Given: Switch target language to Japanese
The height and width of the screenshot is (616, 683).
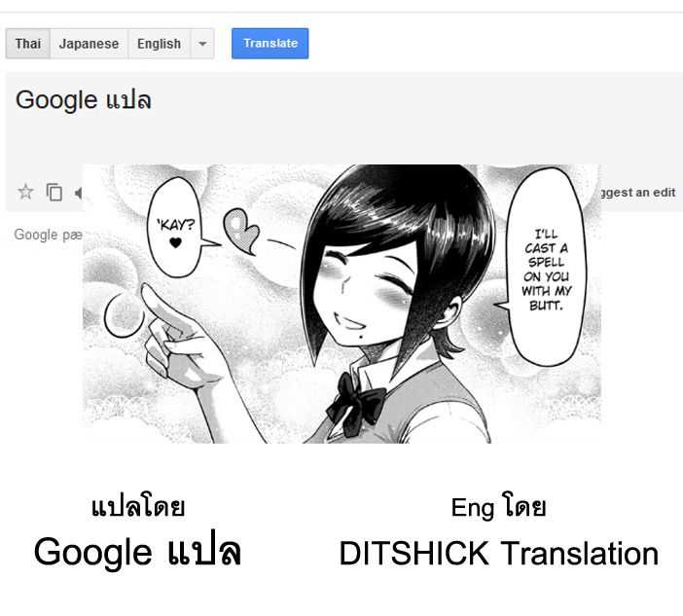Looking at the screenshot, I should pyautogui.click(x=89, y=44).
